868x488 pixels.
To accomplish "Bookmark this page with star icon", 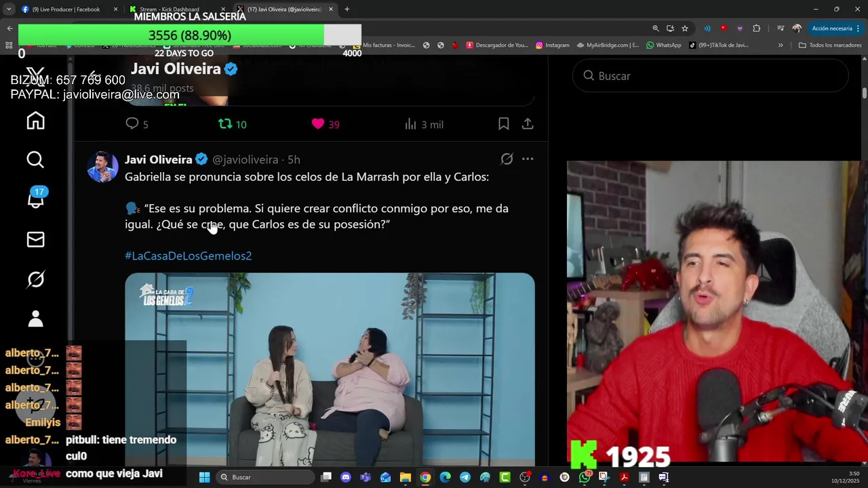I will pyautogui.click(x=685, y=28).
